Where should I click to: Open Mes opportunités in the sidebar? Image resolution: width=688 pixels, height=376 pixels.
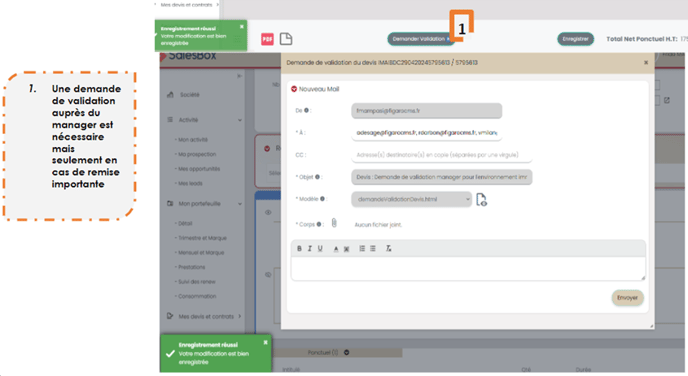tap(199, 168)
